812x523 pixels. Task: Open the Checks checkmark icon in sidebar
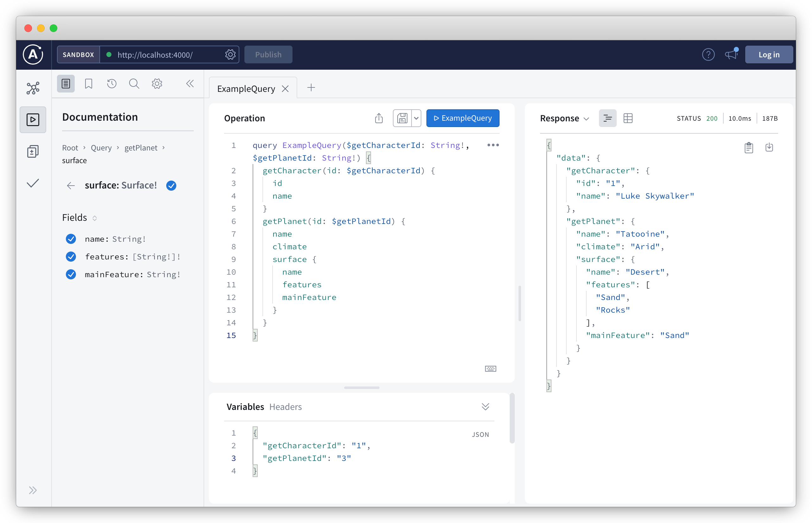(x=33, y=183)
